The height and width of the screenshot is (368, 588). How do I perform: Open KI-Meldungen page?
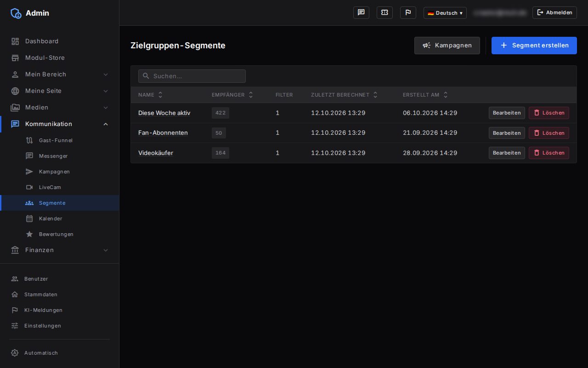tap(59, 310)
